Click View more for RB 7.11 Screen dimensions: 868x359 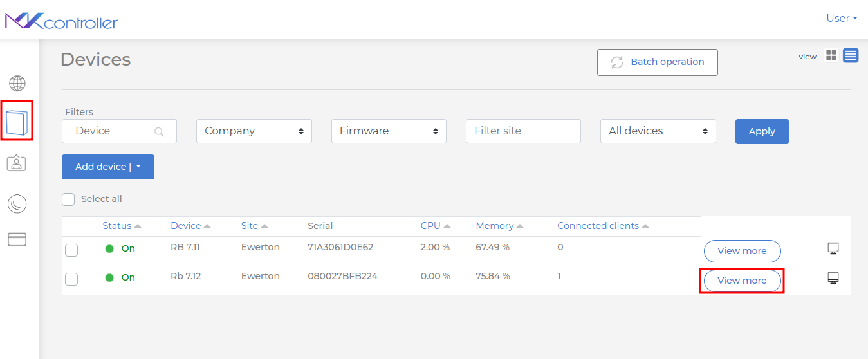point(742,251)
